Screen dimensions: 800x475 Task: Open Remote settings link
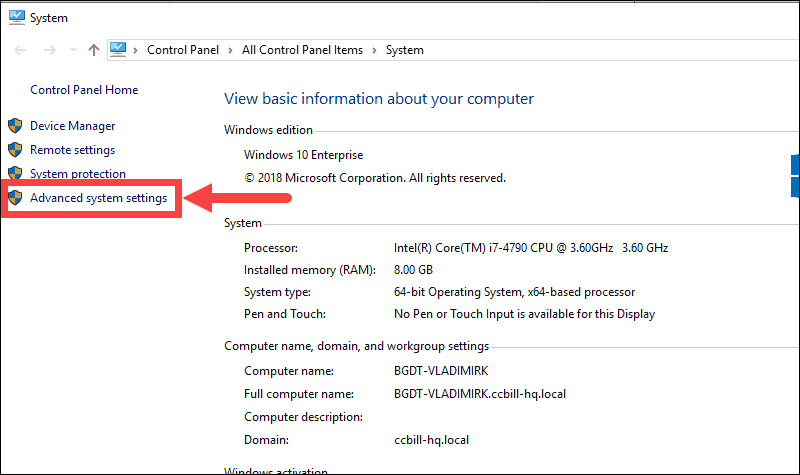[72, 150]
